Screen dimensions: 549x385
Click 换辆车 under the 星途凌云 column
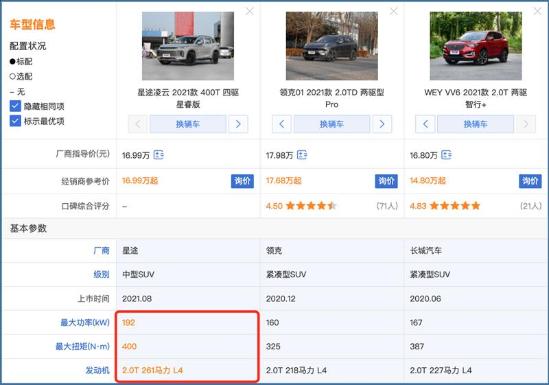click(188, 124)
